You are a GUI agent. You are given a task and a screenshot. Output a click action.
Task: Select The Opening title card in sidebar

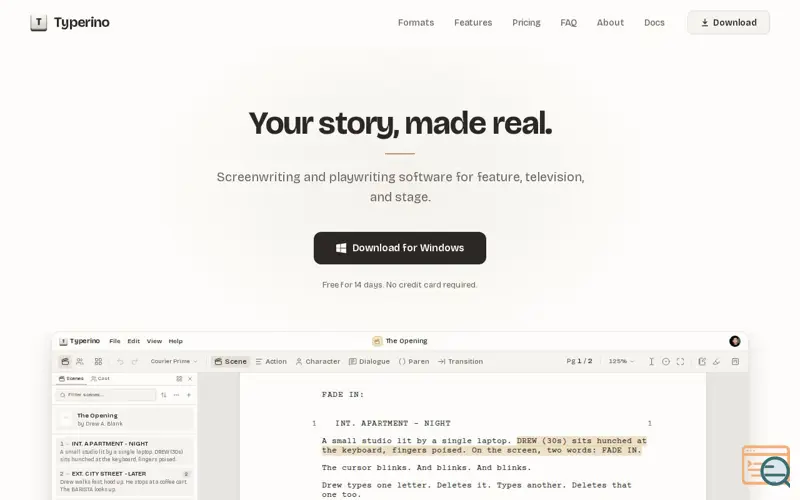(x=124, y=419)
